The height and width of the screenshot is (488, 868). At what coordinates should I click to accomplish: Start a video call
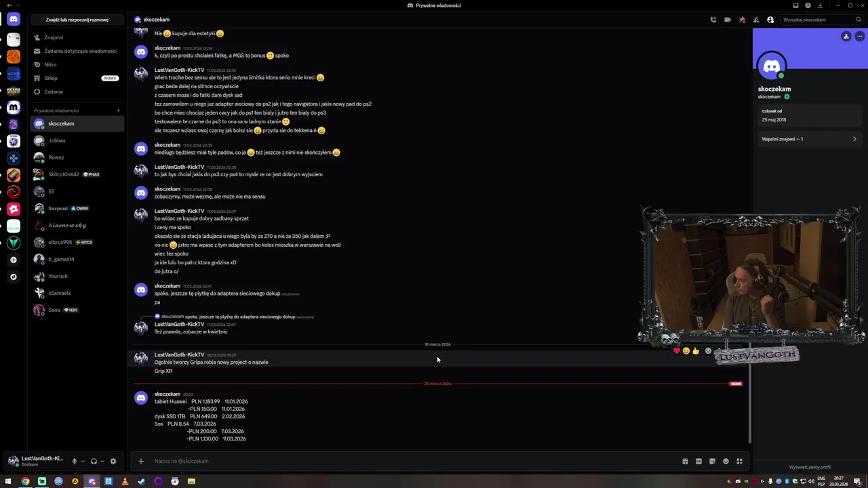[728, 20]
